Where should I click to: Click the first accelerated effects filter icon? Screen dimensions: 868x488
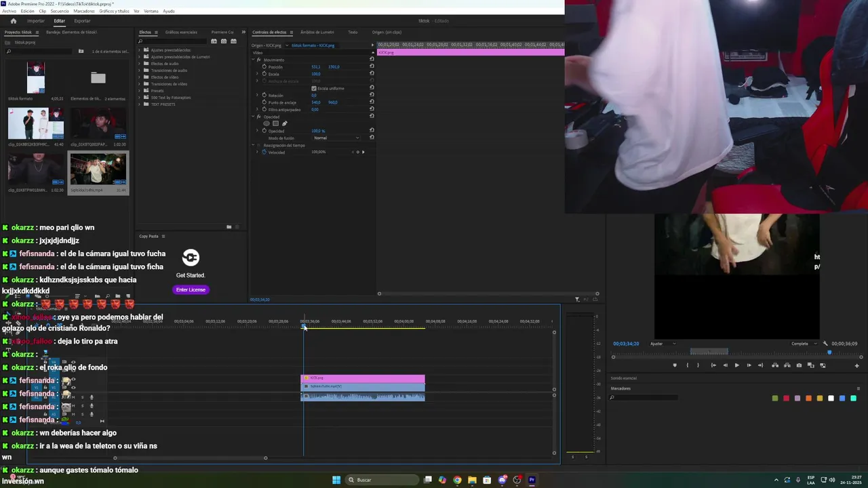(x=214, y=41)
